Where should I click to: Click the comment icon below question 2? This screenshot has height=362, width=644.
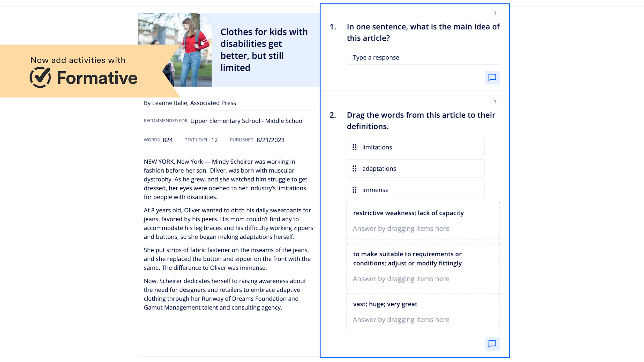492,344
